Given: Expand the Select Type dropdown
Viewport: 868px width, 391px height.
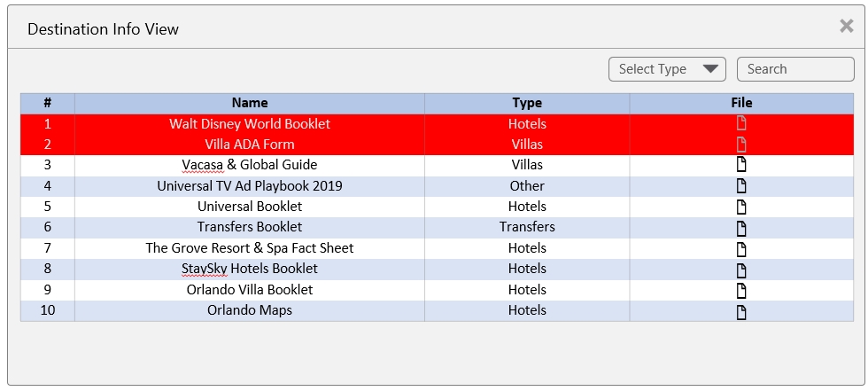Looking at the screenshot, I should coord(667,69).
